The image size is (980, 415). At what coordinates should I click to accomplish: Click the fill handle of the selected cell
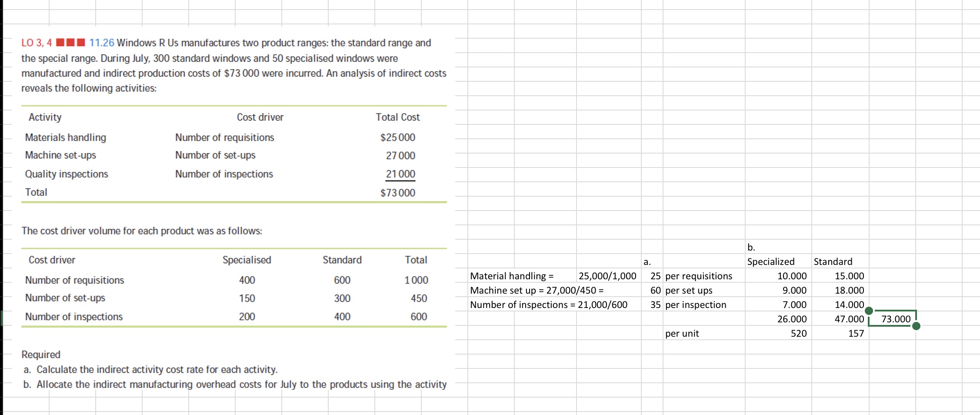point(917,325)
